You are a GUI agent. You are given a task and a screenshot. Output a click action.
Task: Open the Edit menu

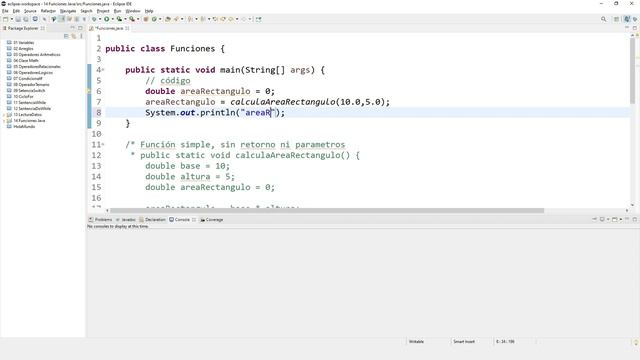[16, 11]
